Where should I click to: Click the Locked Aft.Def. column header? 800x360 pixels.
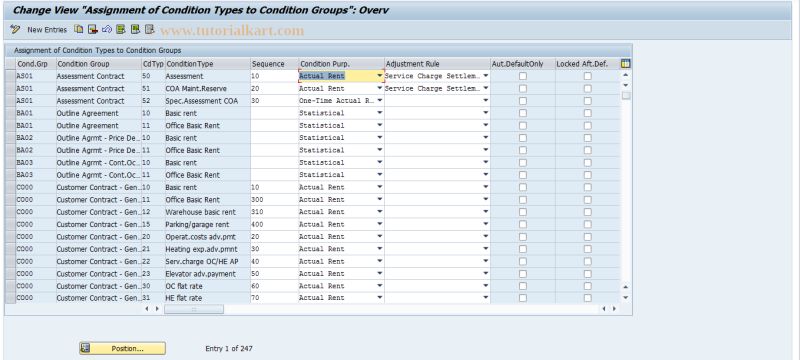point(587,64)
